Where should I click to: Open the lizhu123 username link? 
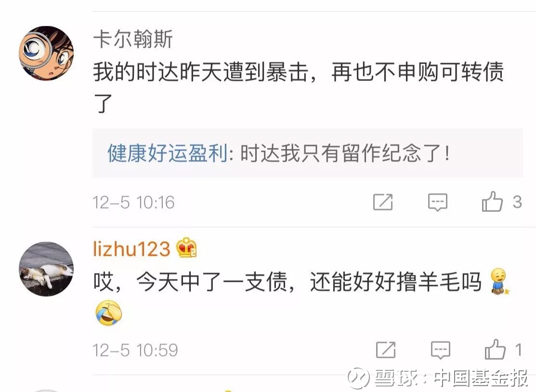(x=131, y=248)
